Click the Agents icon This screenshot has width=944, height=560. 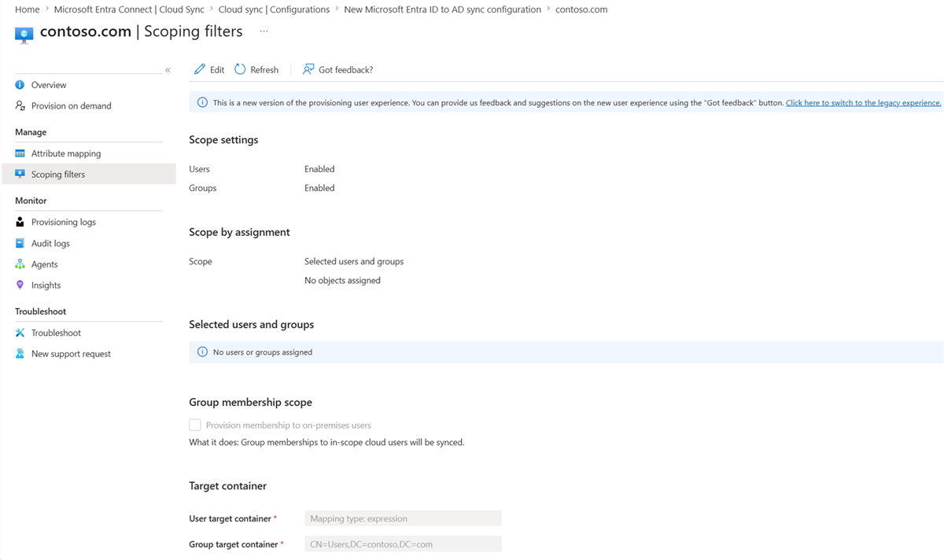click(x=20, y=264)
